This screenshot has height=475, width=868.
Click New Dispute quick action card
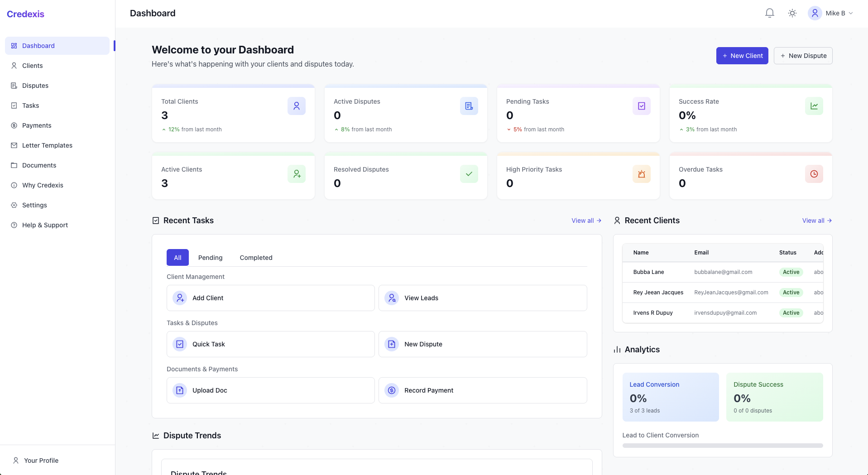pos(483,344)
